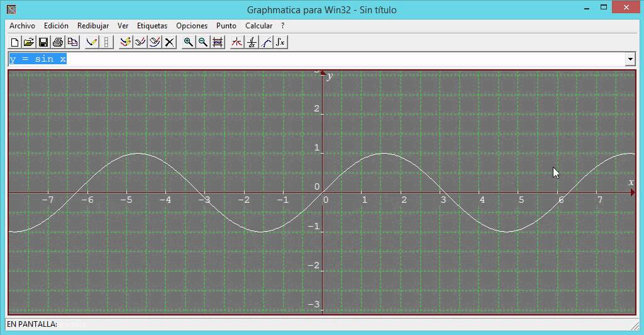The width and height of the screenshot is (644, 335).
Task: Click the delete graph eraser icon
Action: (155, 42)
